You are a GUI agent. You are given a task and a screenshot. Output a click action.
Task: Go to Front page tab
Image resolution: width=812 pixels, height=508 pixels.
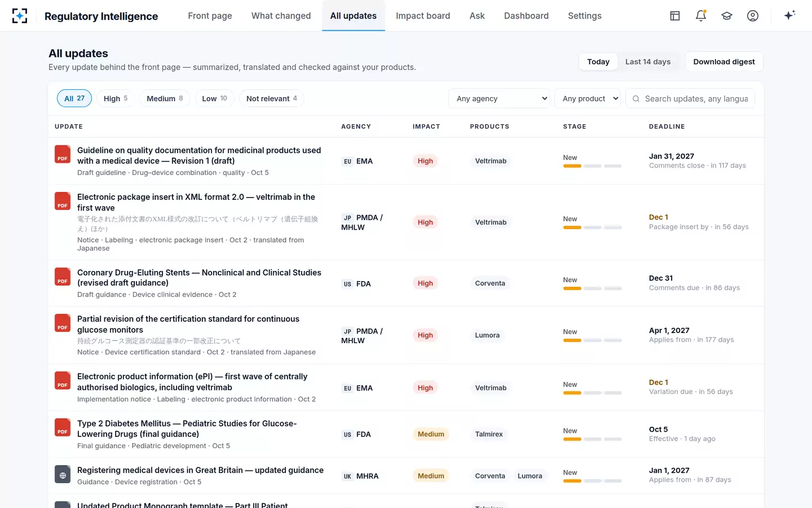[210, 16]
